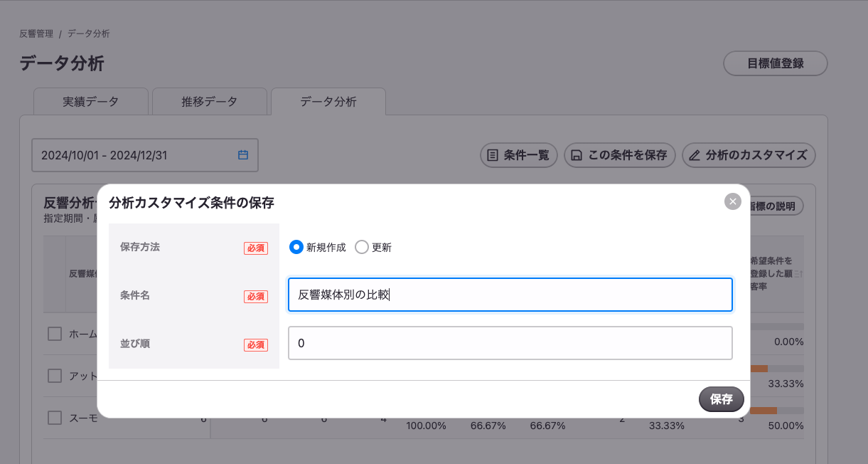Click the pencil icon on 分析のカスタマイズ
The image size is (868, 464).
695,154
